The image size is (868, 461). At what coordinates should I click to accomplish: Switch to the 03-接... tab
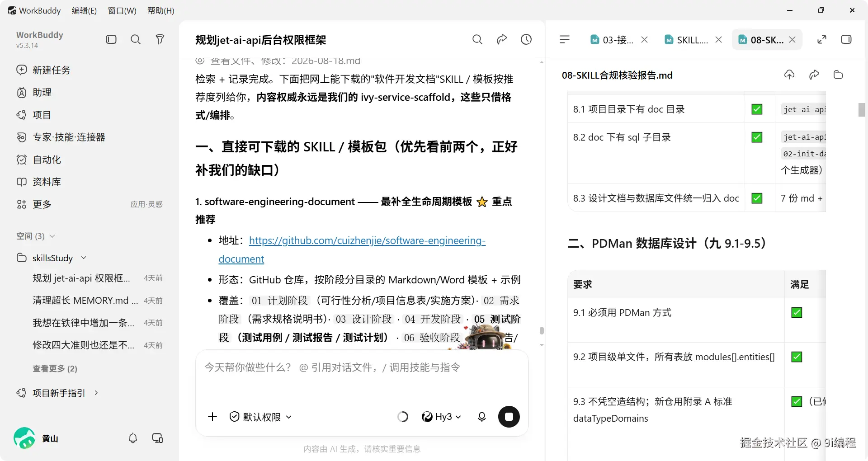pos(612,40)
